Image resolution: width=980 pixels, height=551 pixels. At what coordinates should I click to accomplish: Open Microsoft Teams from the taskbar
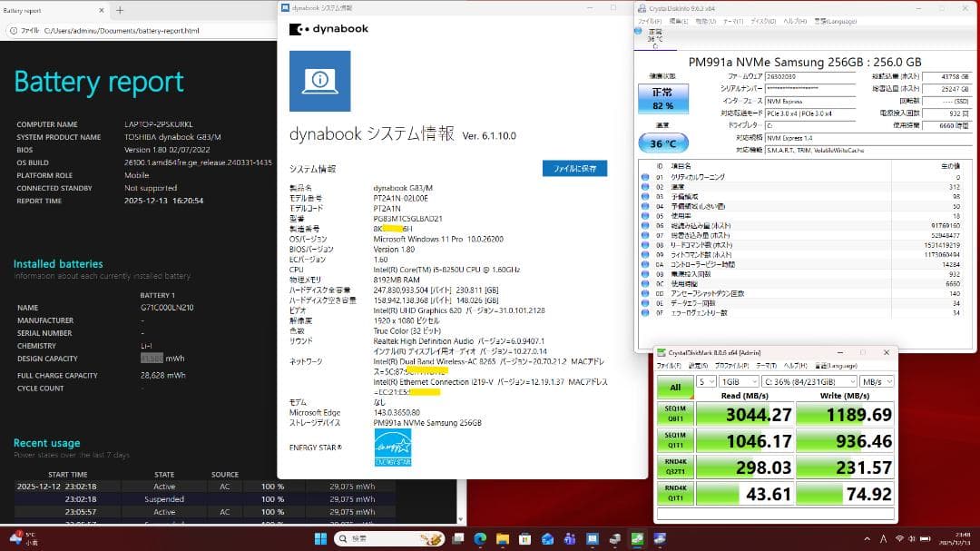click(x=570, y=538)
